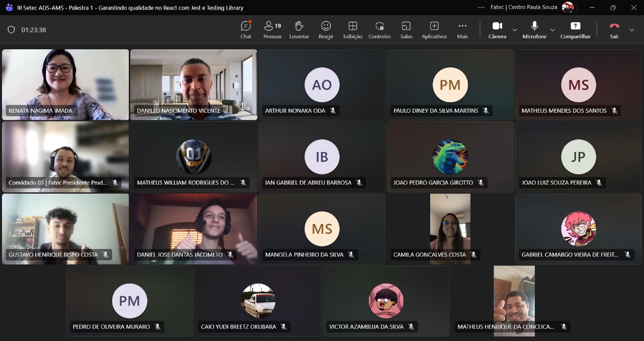Toggle the Câmera on or off
Screen dimensions: 644x341
[x=497, y=30]
